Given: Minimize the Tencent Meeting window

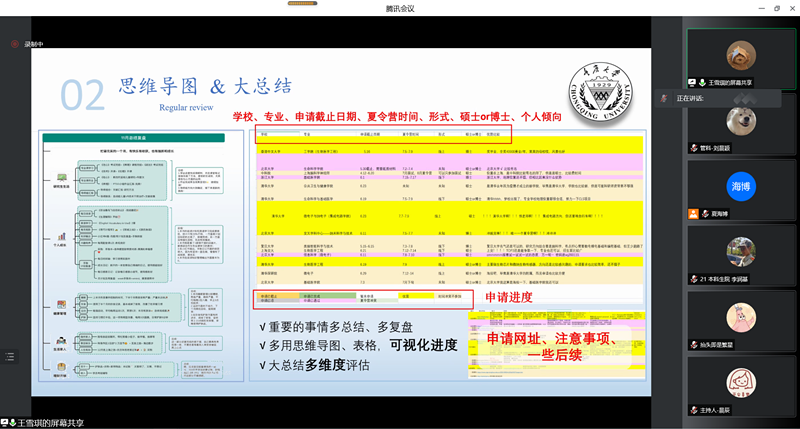Looking at the screenshot, I should [x=762, y=8].
